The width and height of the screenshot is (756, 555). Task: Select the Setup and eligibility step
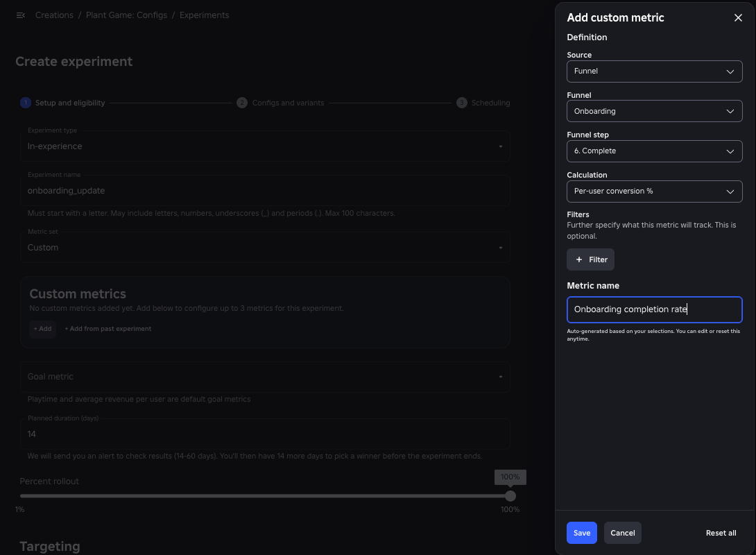[x=62, y=103]
